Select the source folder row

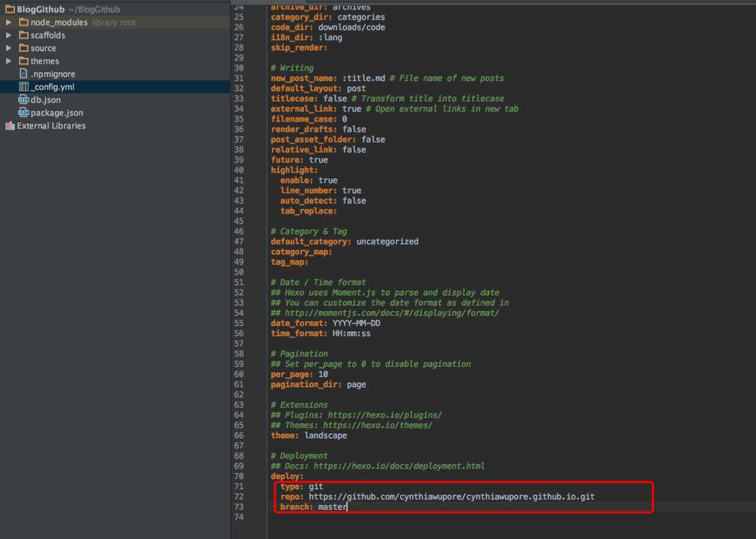point(115,48)
